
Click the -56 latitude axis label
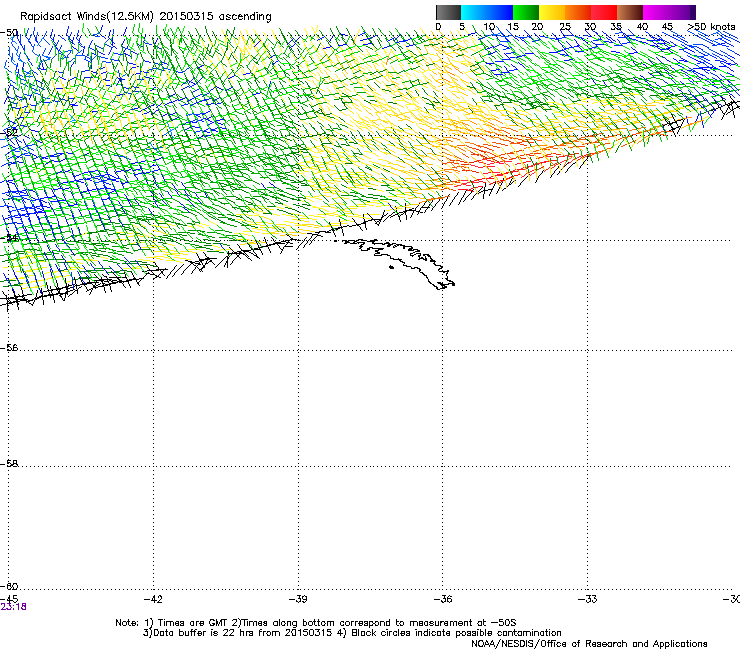9,348
